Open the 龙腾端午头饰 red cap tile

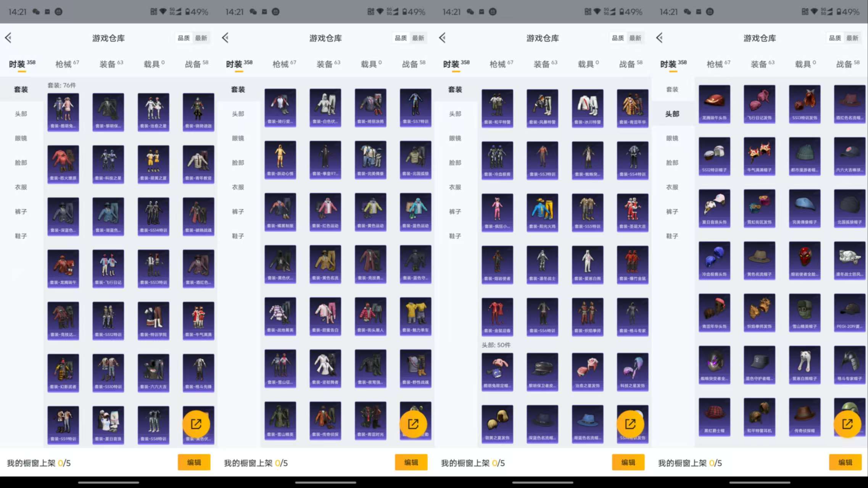714,104
